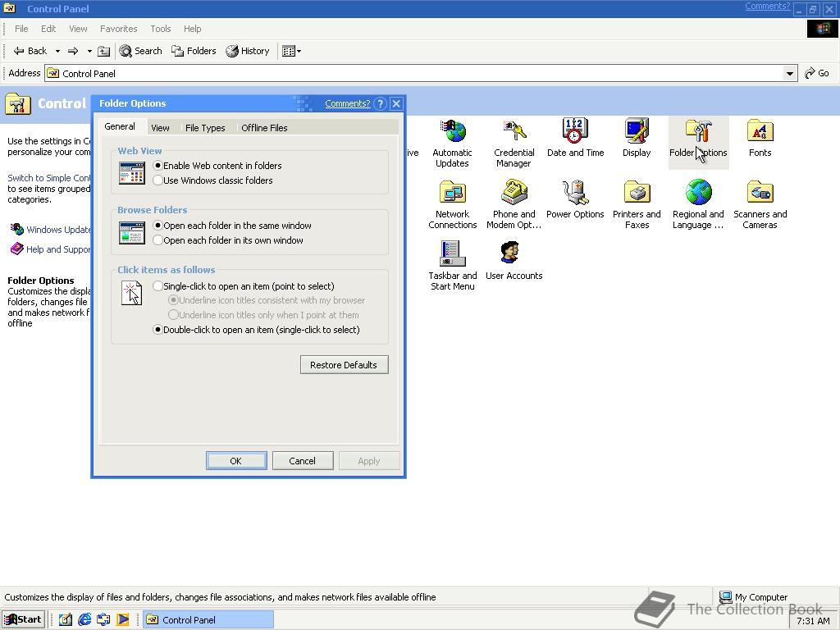Open Taskbar and Start Menu icon
The width and height of the screenshot is (840, 630).
tap(452, 267)
